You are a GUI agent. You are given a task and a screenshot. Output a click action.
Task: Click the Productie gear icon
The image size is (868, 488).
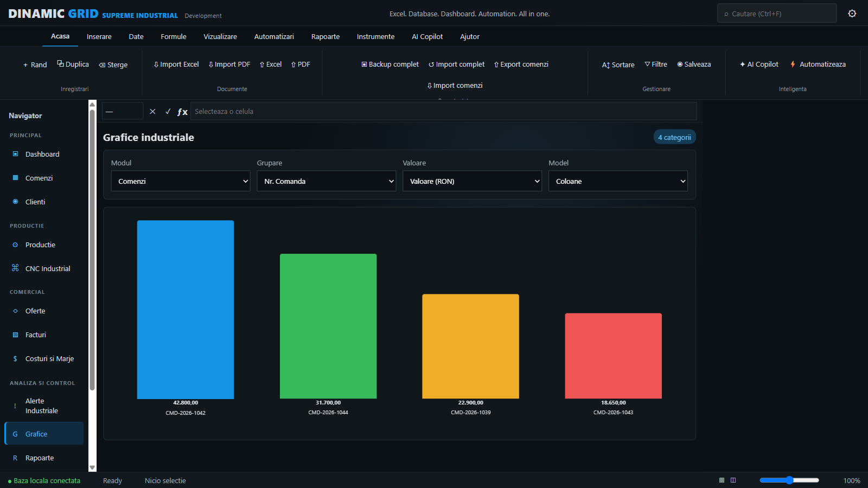(15, 245)
